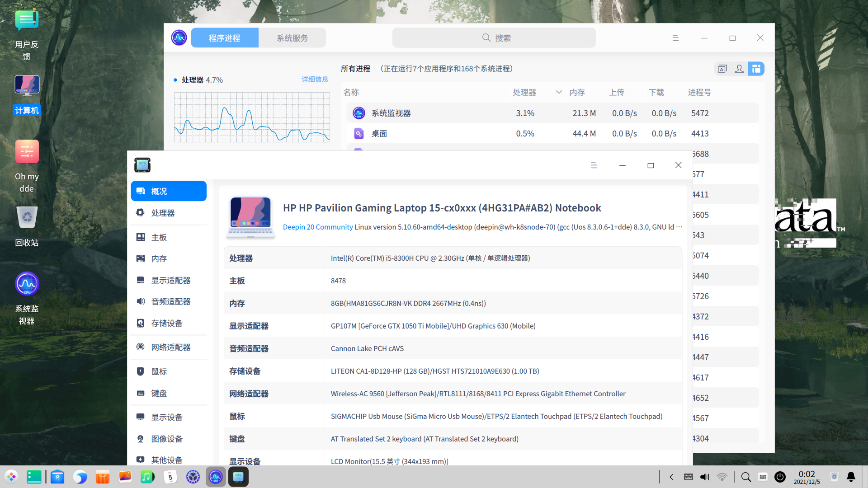Open the grand search magnifier in tray
The width and height of the screenshot is (868, 488).
[746, 477]
